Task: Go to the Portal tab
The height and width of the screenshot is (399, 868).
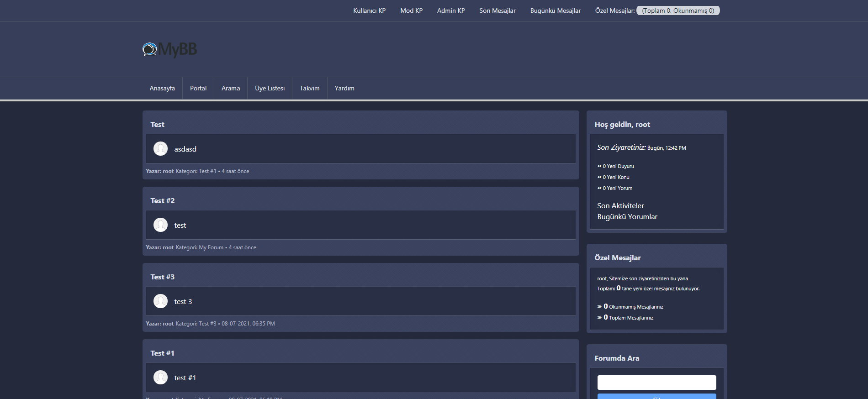Action: coord(198,88)
